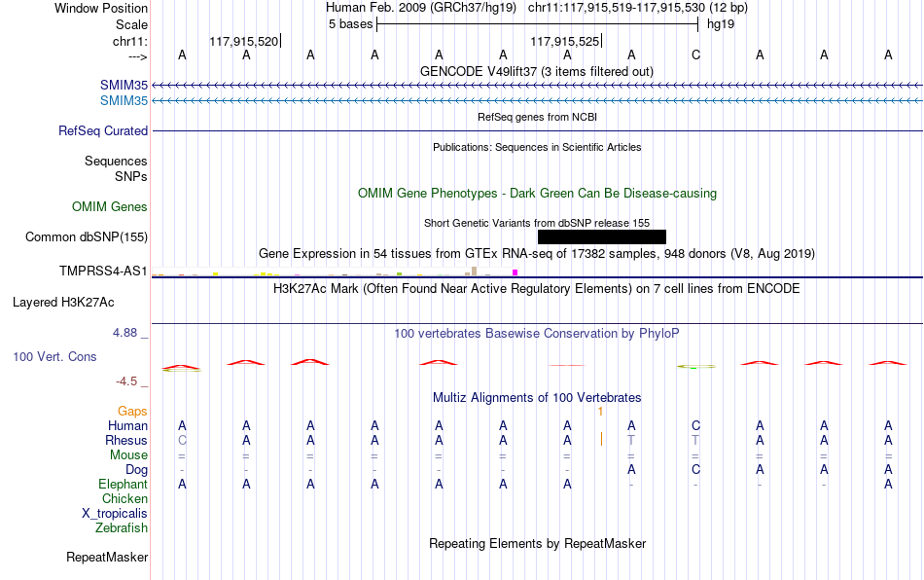Click the Elephant alignment row label
This screenshot has width=924, height=580.
pos(123,484)
